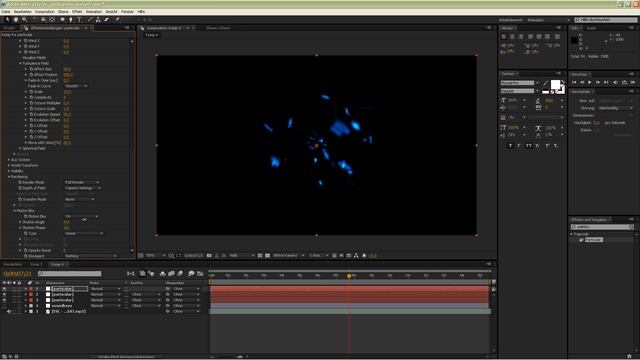
Task: Switch to Audio panel tab
Action: pos(591,28)
